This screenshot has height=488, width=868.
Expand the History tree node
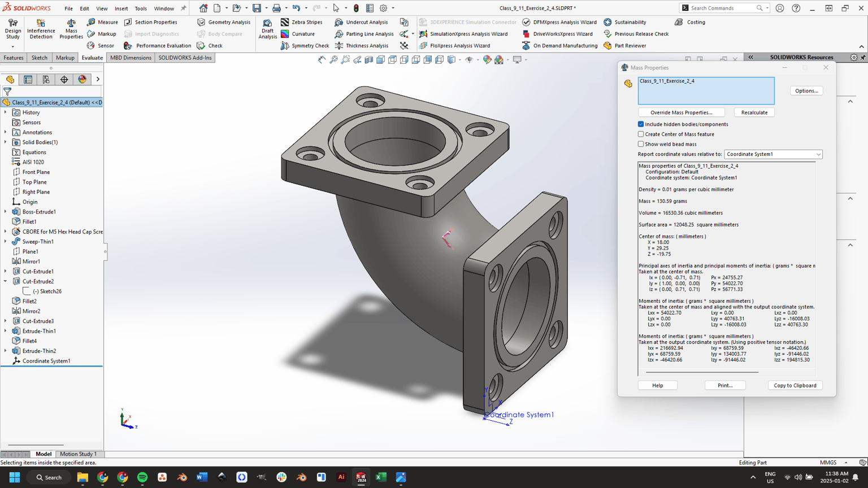point(6,112)
